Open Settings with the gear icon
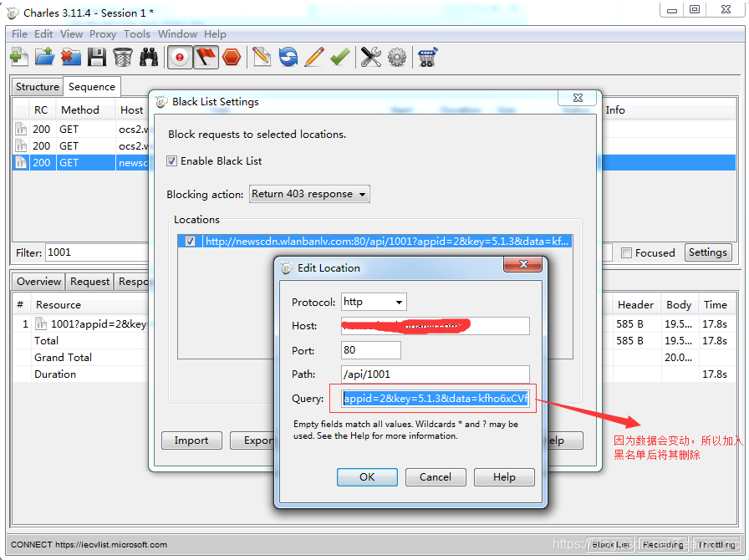The image size is (749, 560). click(x=397, y=58)
